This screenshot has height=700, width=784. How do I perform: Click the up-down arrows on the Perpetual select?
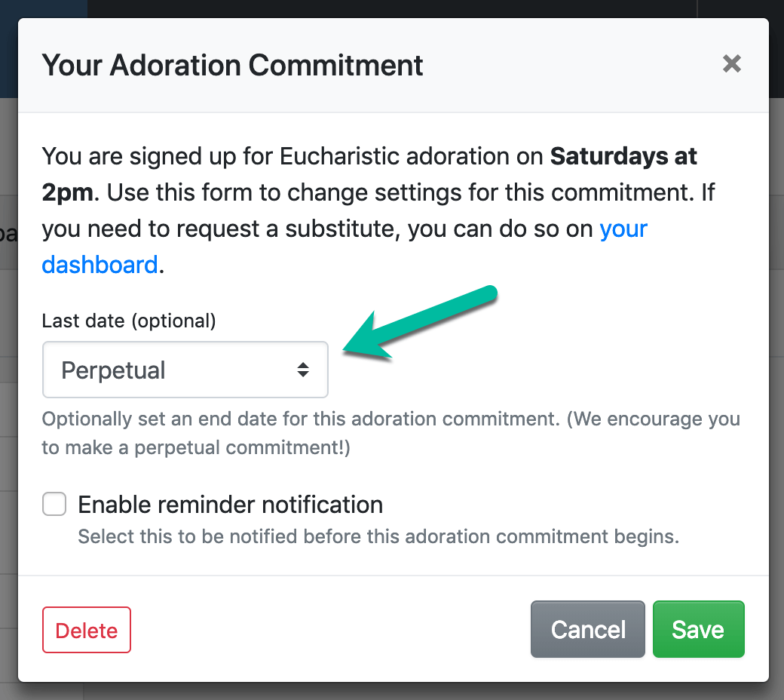tap(302, 370)
